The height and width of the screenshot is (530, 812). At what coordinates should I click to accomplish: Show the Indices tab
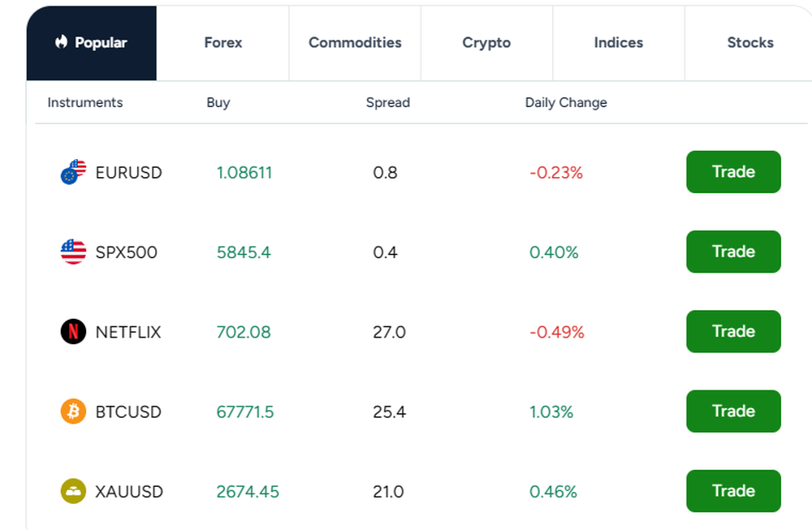click(x=619, y=43)
